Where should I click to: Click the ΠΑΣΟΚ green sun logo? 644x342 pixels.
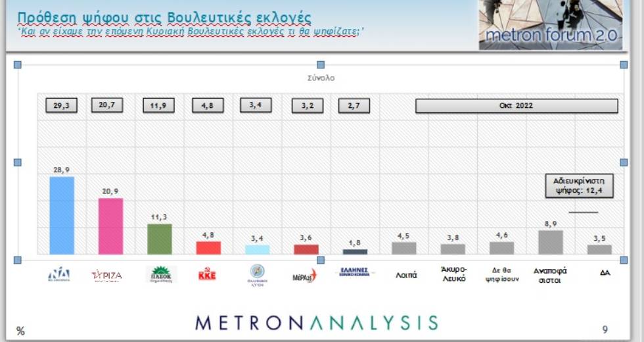pos(162,274)
